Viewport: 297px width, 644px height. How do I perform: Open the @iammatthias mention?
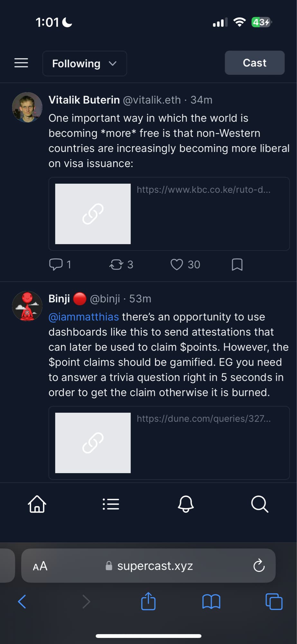(84, 317)
